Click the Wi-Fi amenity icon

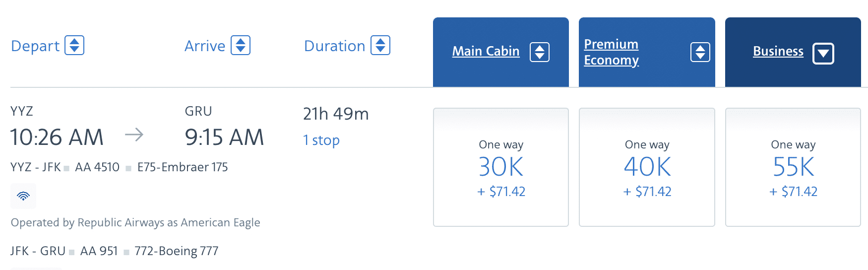click(x=23, y=196)
